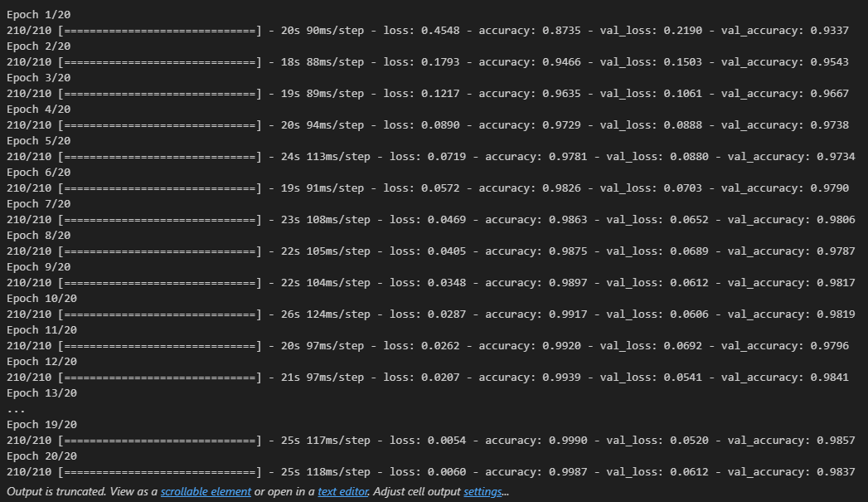The image size is (868, 502).
Task: Click val_loss value 0.1503
Action: coord(682,62)
